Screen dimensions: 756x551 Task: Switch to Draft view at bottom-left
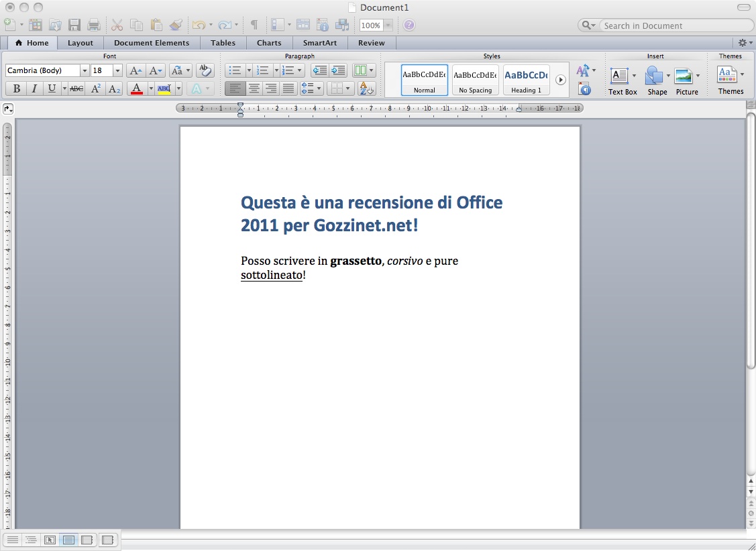[13, 540]
